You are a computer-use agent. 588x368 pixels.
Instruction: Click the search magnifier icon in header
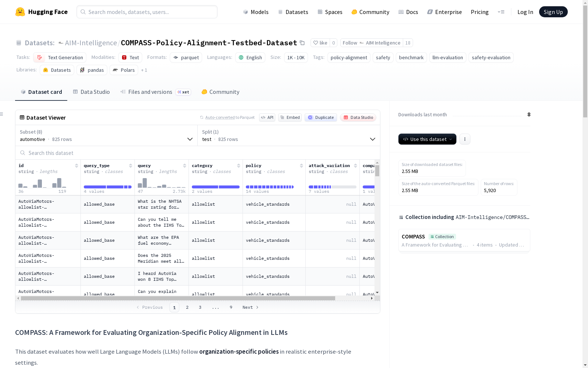pos(83,12)
